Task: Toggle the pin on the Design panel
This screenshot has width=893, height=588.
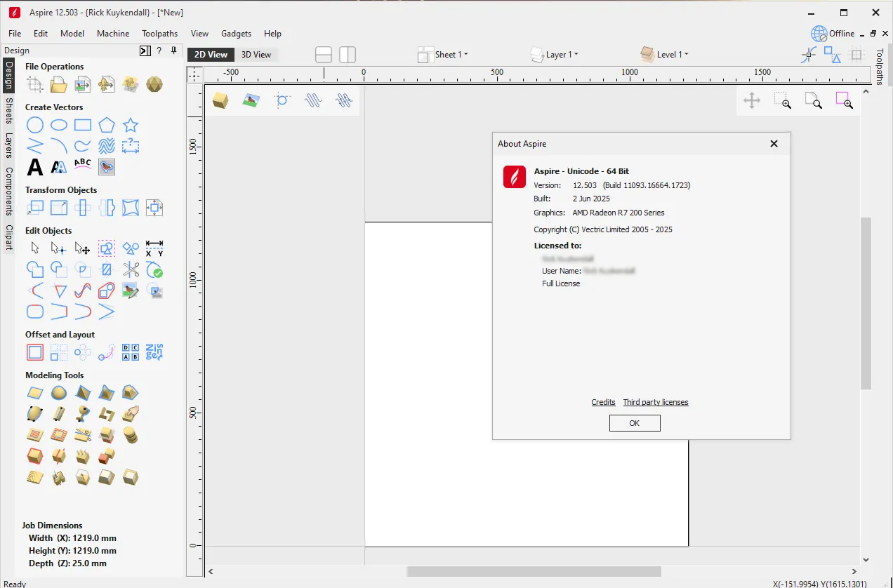Action: coord(173,51)
